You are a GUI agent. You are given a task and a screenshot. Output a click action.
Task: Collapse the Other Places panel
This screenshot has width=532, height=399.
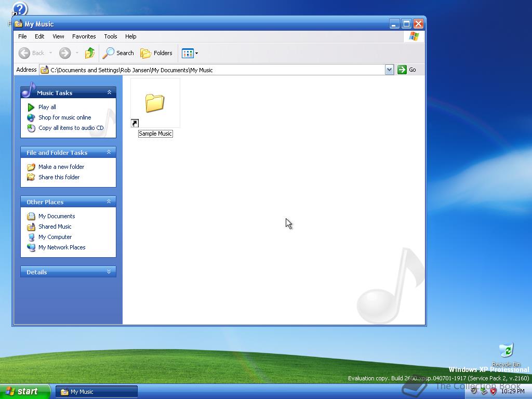[109, 202]
